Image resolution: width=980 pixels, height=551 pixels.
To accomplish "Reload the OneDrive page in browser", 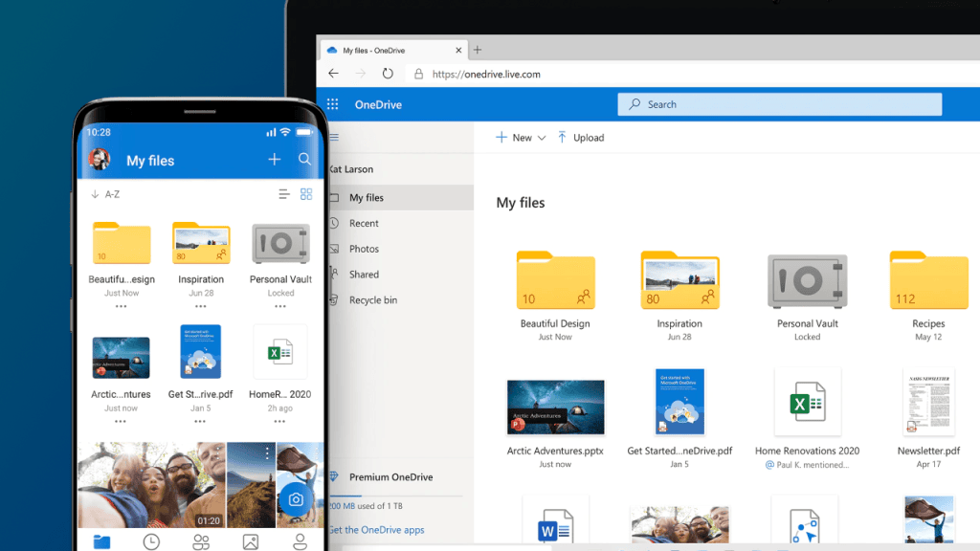I will (388, 74).
